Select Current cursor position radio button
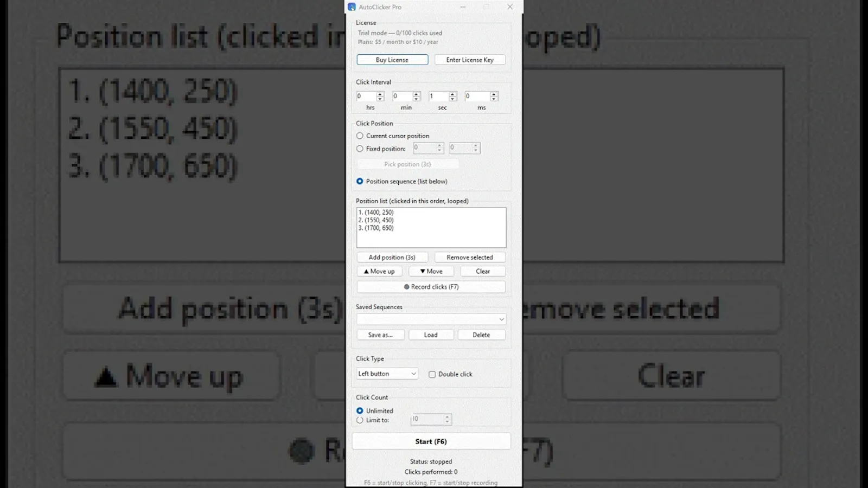The width and height of the screenshot is (868, 488). click(x=360, y=136)
